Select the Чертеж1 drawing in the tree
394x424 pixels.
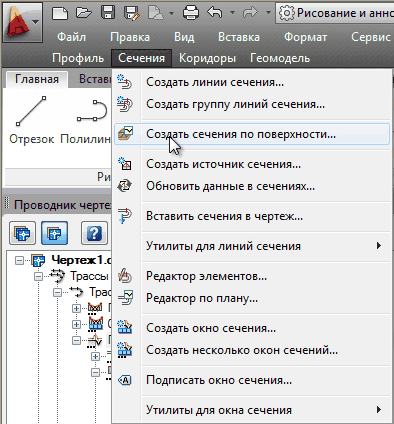click(x=81, y=260)
